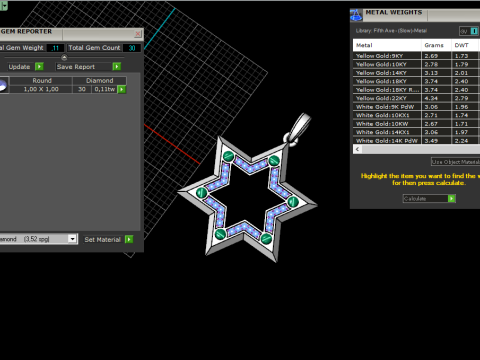Select the White Gold:14KX1 row
Viewport: 480px width, 360px height.
(416, 132)
